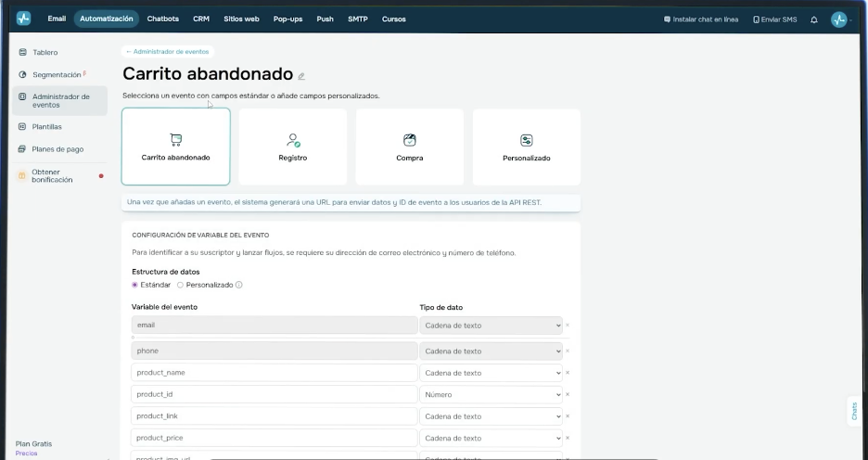Open the data type dropdown for product_name

pyautogui.click(x=491, y=373)
